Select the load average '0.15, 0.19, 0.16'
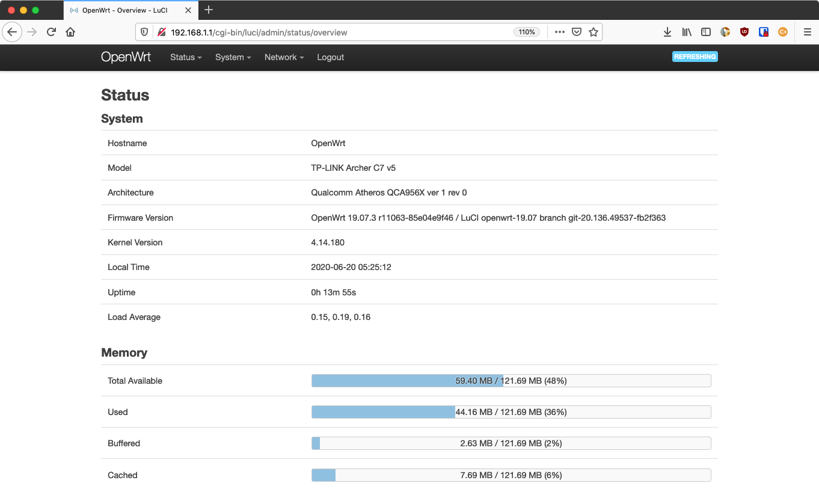Screen dimensions: 819x504 [x=341, y=317]
